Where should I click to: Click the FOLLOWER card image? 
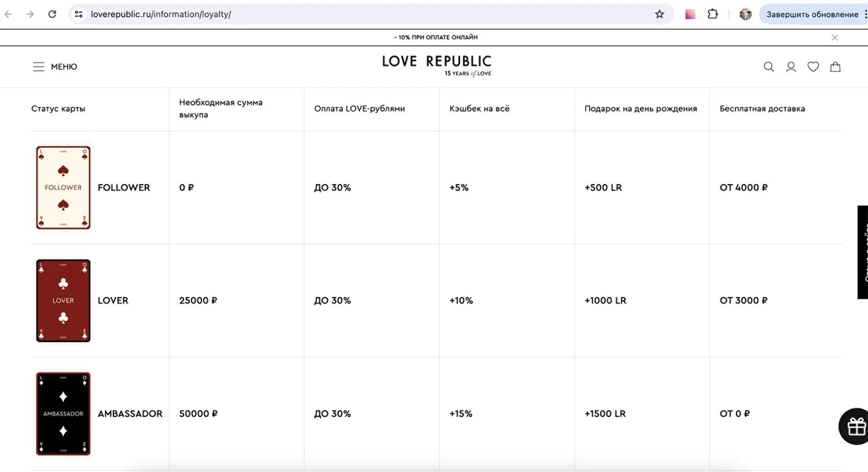coord(63,187)
